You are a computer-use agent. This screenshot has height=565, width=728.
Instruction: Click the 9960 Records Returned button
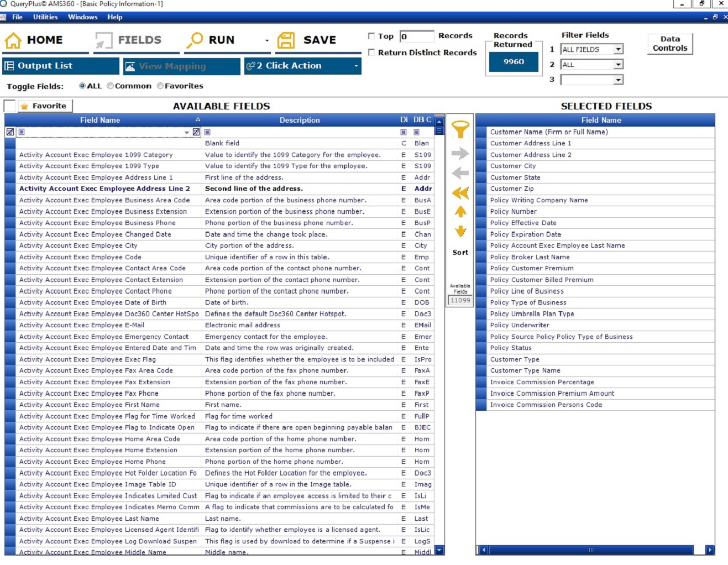tap(514, 62)
